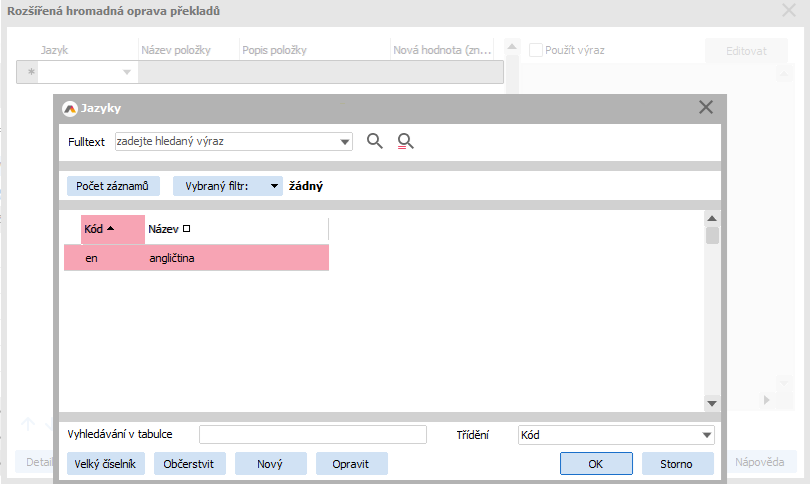810x484 pixels.
Task: Click the Storno cancel button
Action: coord(675,464)
